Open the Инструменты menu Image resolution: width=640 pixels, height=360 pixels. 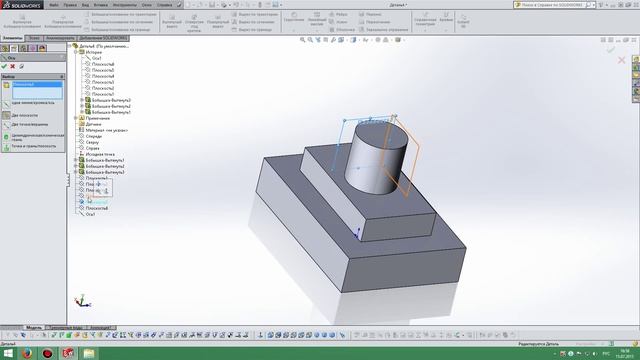point(124,5)
